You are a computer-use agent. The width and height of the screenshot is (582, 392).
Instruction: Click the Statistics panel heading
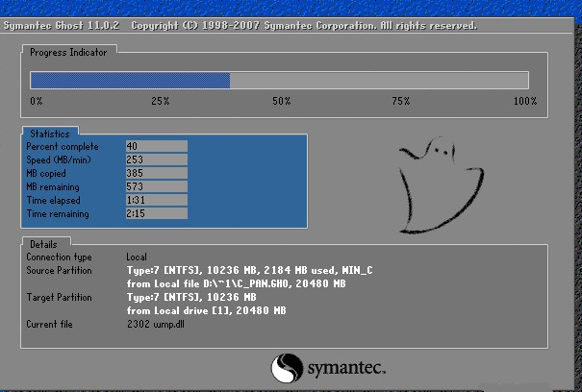[x=49, y=134]
